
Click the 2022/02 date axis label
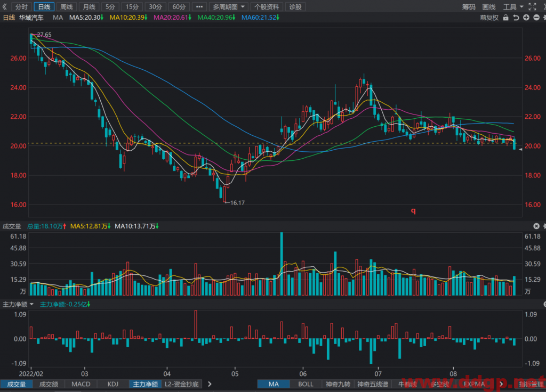(x=31, y=374)
